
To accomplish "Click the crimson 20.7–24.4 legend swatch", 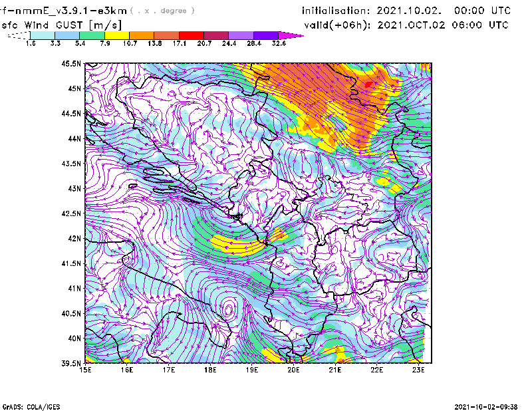I will (x=216, y=35).
